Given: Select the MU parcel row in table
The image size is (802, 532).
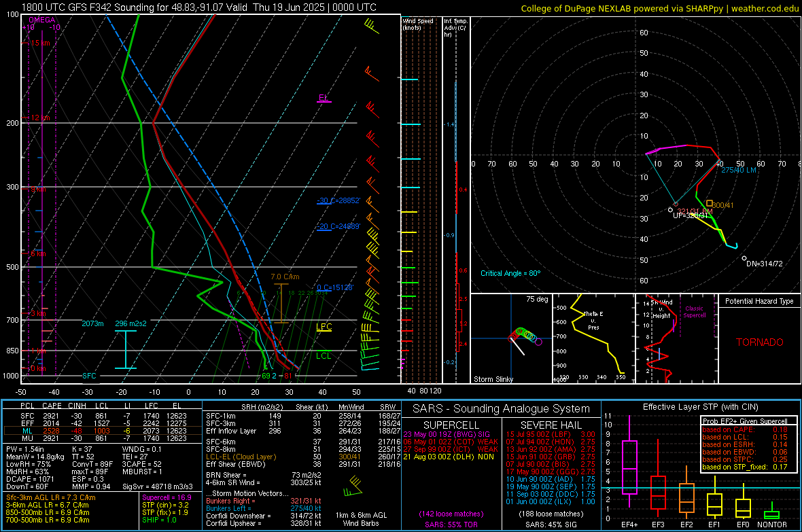Looking at the screenshot, I should [103, 438].
